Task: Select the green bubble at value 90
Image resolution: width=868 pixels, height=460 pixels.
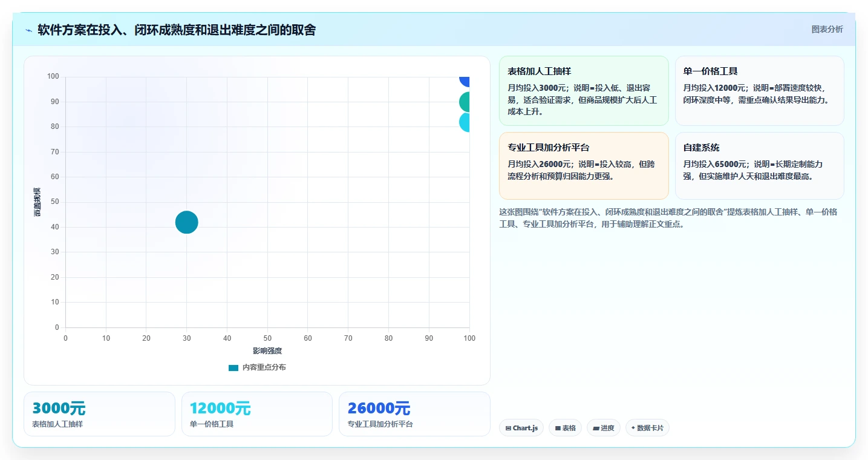Action: (465, 102)
